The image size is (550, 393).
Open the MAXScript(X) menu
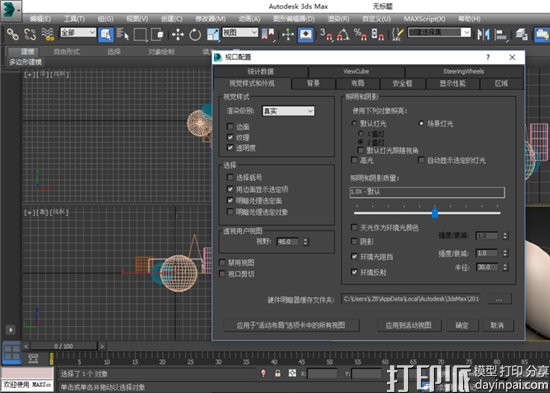tap(424, 19)
